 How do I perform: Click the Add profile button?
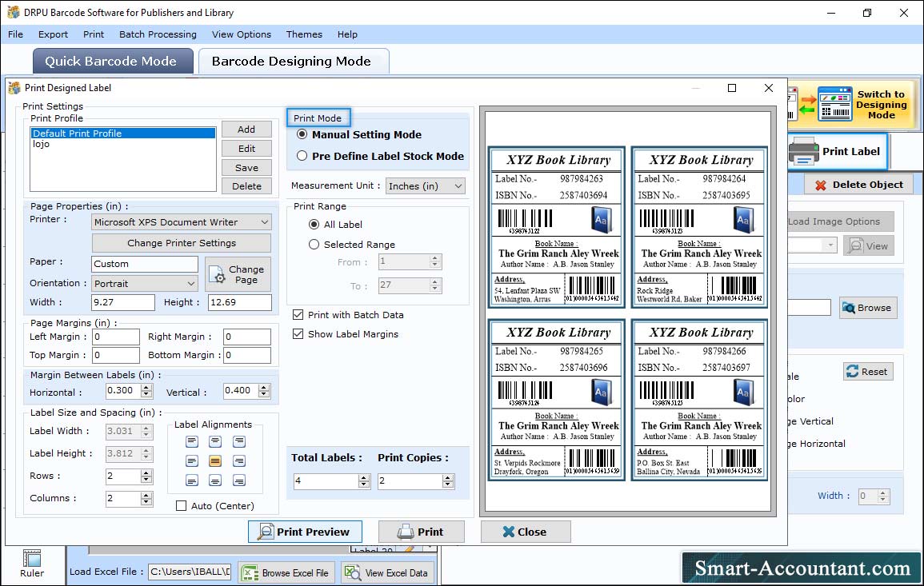[x=246, y=130]
